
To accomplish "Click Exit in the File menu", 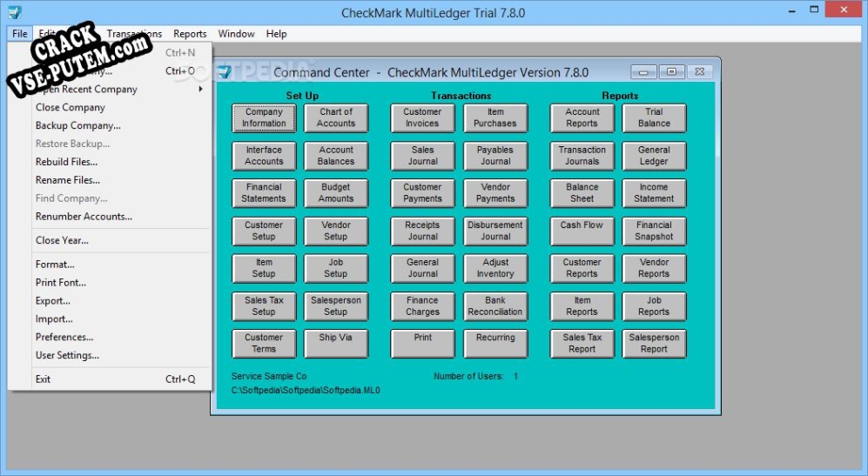I will tap(43, 379).
